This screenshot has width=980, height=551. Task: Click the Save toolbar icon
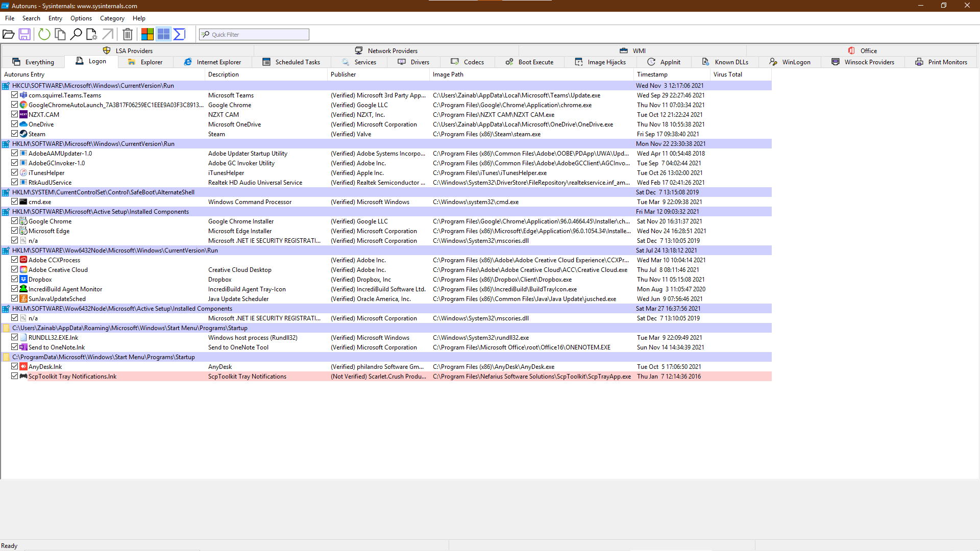point(24,34)
